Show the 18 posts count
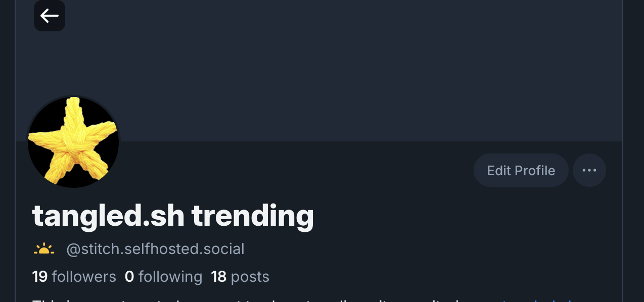The image size is (644, 302). coord(240,276)
